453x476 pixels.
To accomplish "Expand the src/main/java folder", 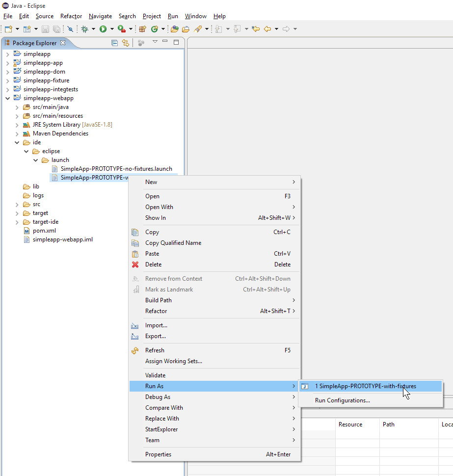I will tap(17, 107).
